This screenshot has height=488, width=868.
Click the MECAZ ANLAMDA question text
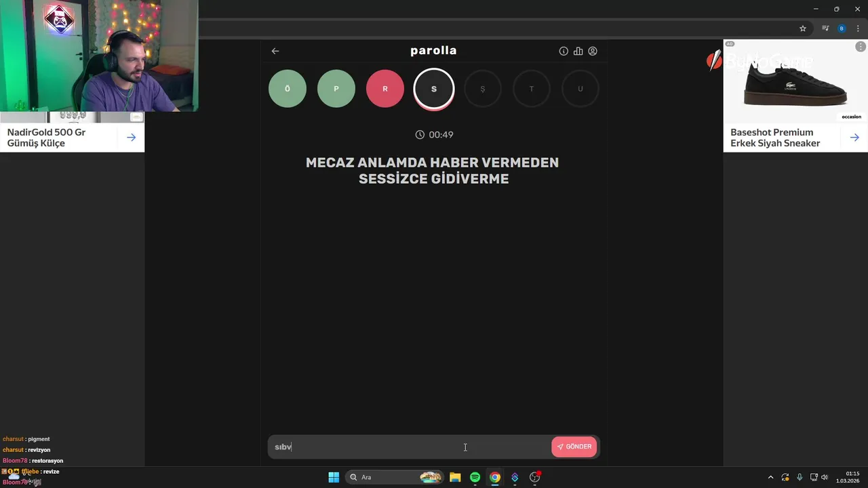433,171
